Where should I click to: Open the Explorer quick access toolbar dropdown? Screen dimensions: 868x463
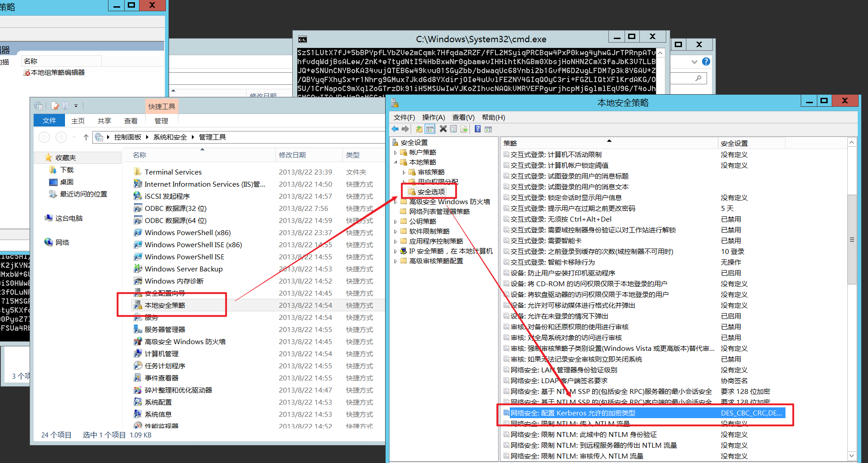click(76, 106)
